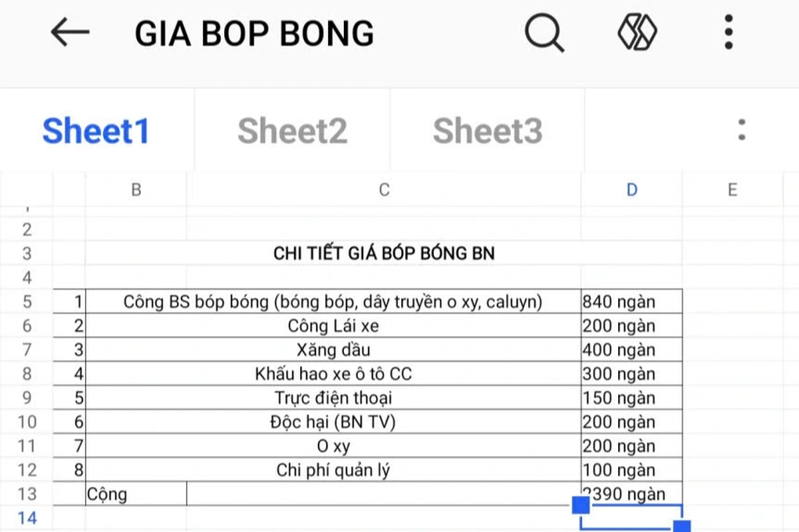Switch to the Sheet2 tab
Screen dimensions: 799x532
coord(292,131)
